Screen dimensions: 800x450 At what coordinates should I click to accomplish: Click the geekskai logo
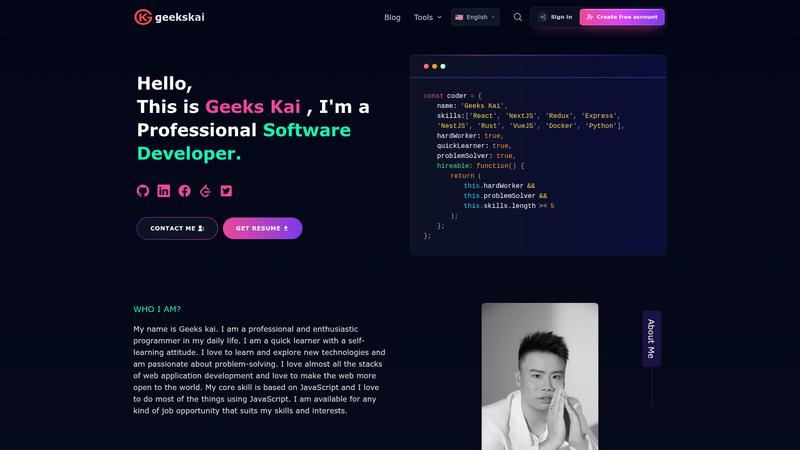pyautogui.click(x=169, y=17)
